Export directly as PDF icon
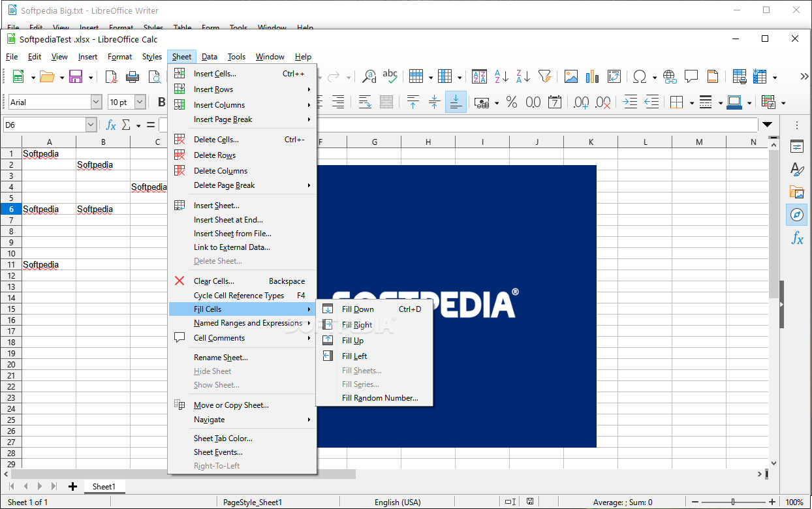 click(111, 77)
